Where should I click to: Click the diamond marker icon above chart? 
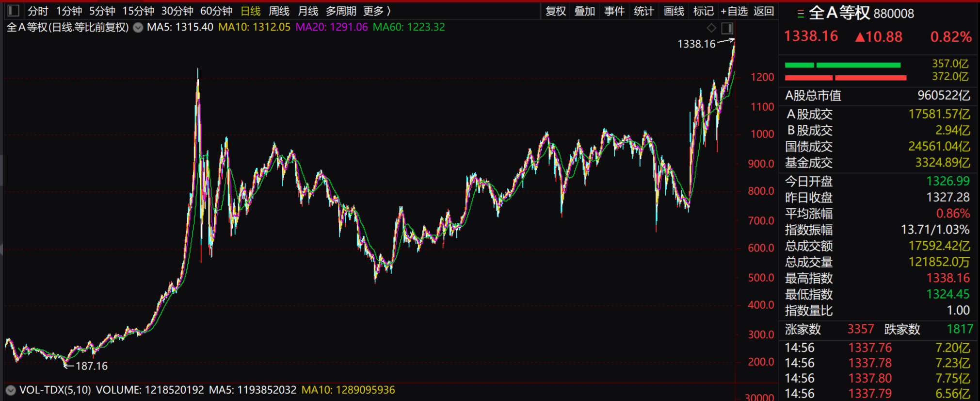[711, 28]
